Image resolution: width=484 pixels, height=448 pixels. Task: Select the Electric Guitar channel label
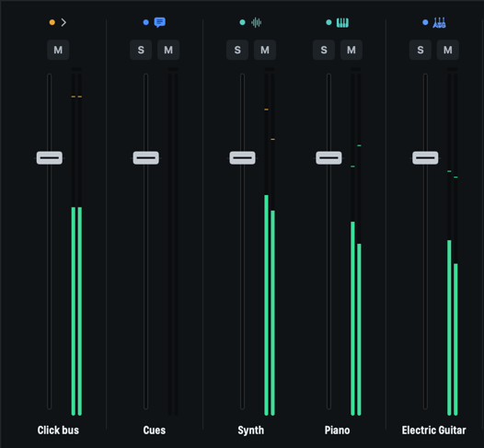pyautogui.click(x=433, y=431)
